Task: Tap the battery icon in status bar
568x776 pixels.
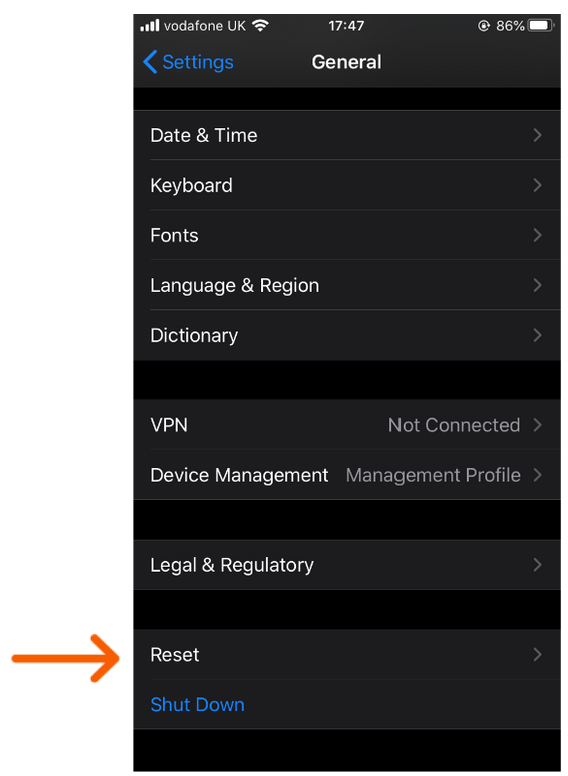Action: click(541, 25)
